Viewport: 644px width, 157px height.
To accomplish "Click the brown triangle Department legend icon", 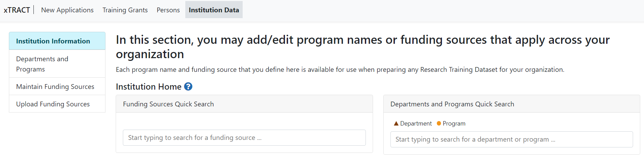I will click(396, 123).
